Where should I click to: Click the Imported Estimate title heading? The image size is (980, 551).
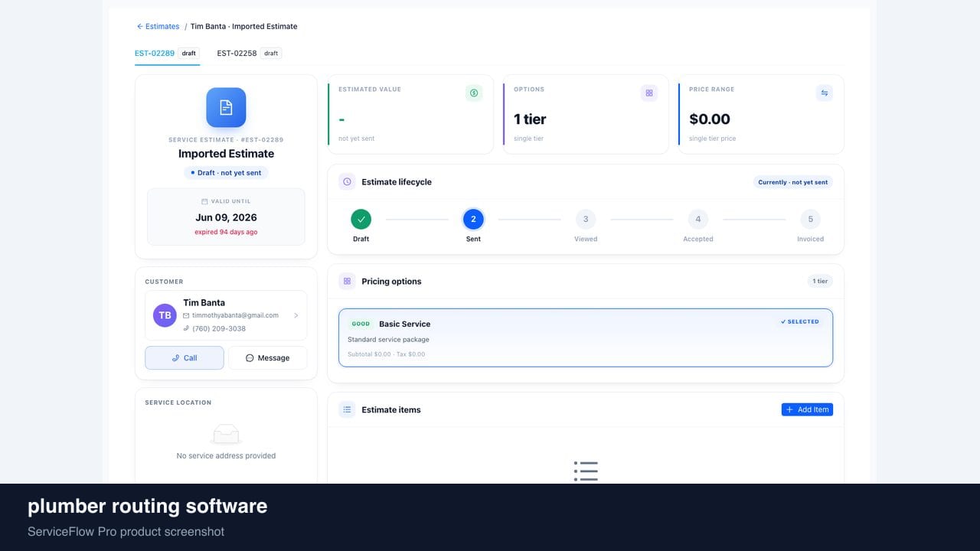pos(226,154)
